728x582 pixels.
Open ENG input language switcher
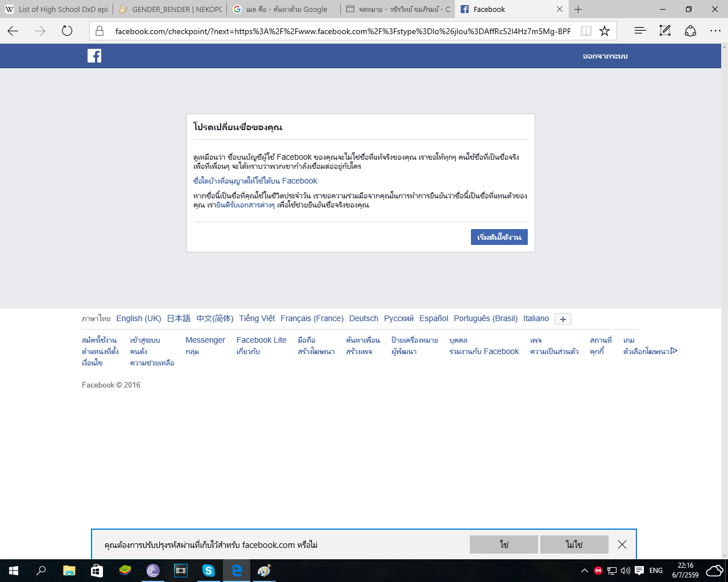(x=656, y=571)
